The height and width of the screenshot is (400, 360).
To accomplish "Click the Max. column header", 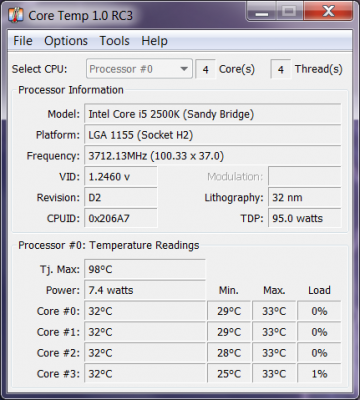I will [x=274, y=290].
